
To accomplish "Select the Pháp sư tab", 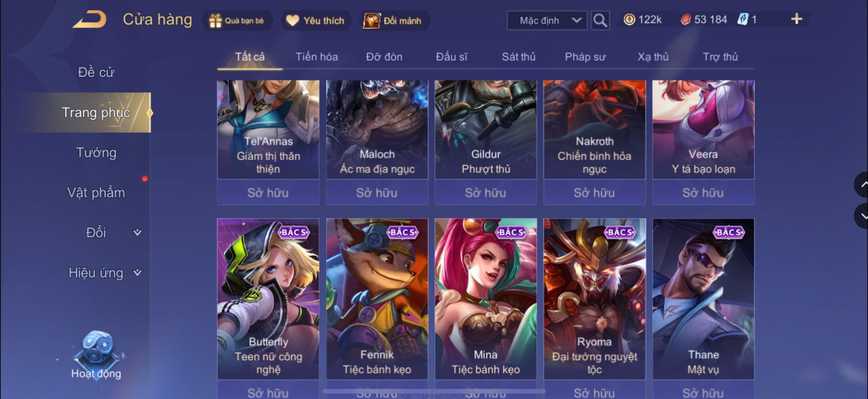I will (x=585, y=56).
